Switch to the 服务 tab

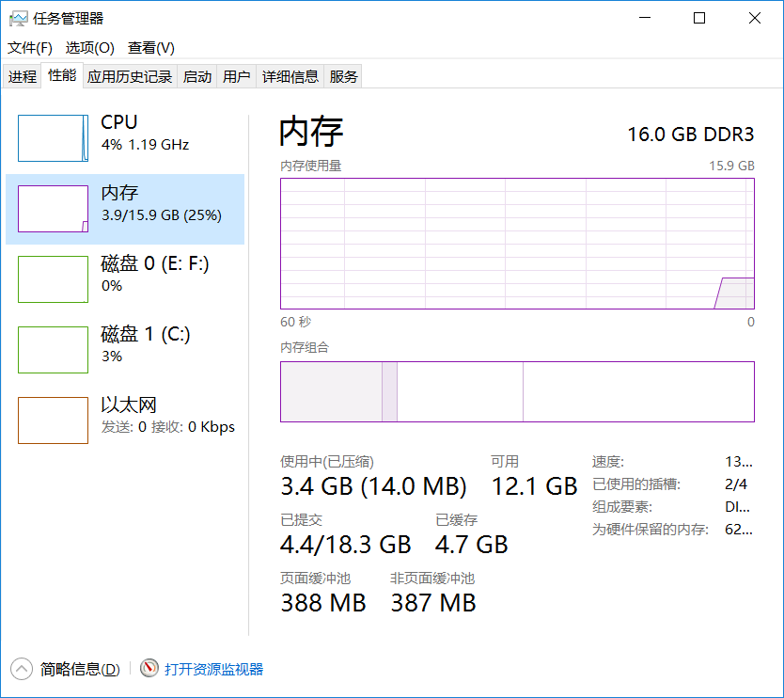coord(343,76)
